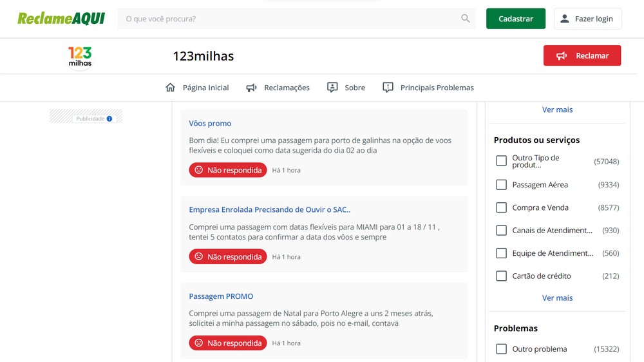Open the Passagem PROMO complaint title
Image resolution: width=644 pixels, height=362 pixels.
tap(221, 296)
